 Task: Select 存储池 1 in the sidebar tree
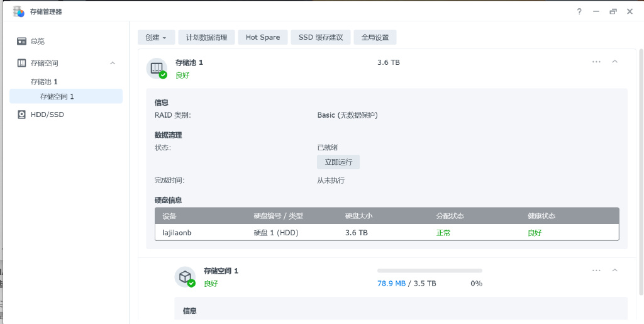click(44, 82)
